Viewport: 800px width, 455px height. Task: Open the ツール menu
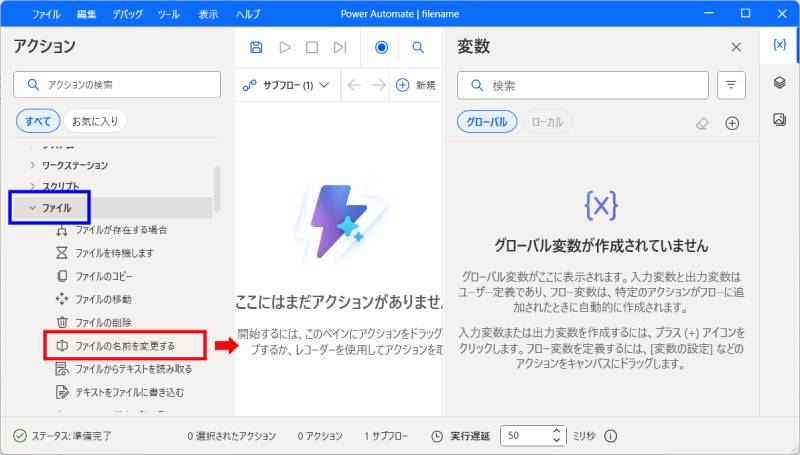(x=168, y=14)
